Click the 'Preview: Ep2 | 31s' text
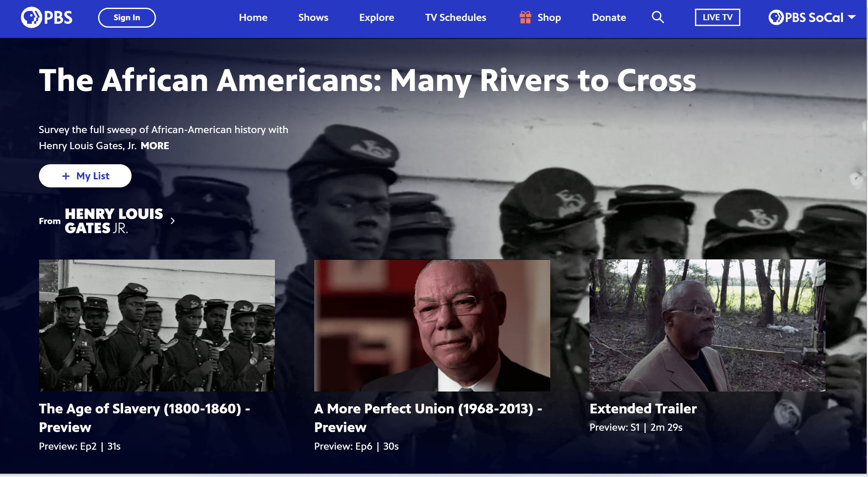Image resolution: width=868 pixels, height=477 pixels. 79,446
